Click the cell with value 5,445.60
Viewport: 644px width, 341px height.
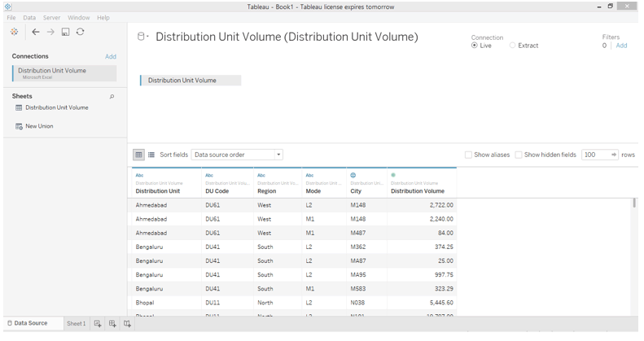coord(422,303)
